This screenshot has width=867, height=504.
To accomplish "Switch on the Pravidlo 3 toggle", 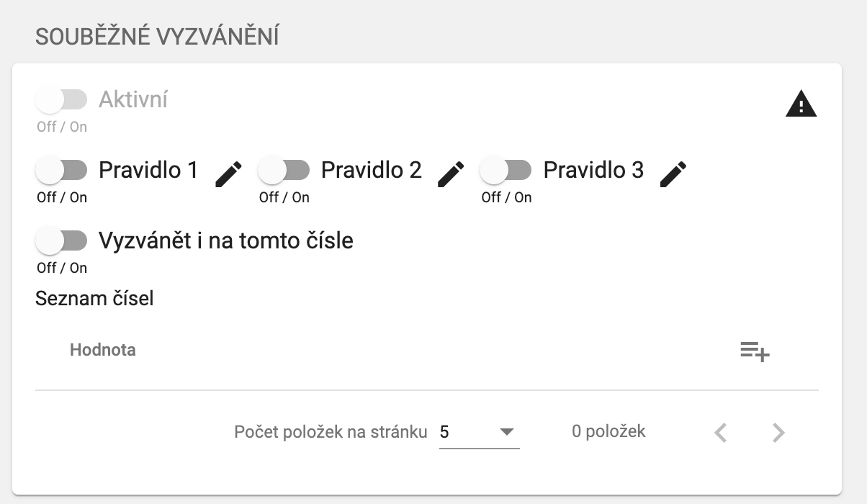I will pos(506,171).
